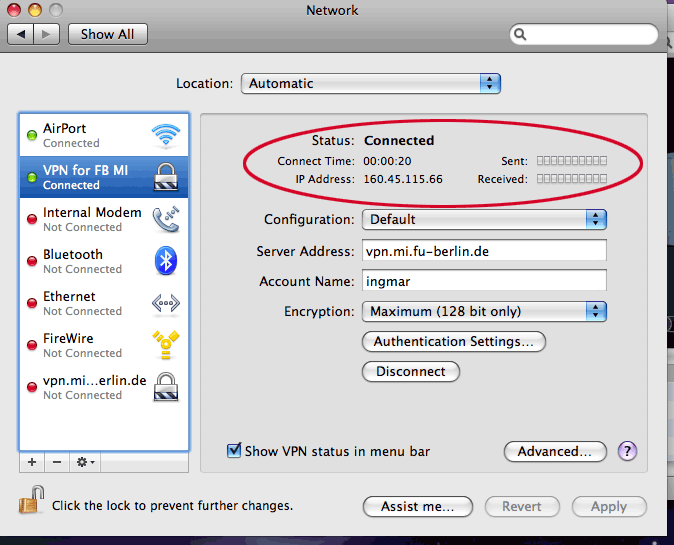Image resolution: width=674 pixels, height=545 pixels.
Task: Click the Advanced button
Action: pyautogui.click(x=555, y=451)
